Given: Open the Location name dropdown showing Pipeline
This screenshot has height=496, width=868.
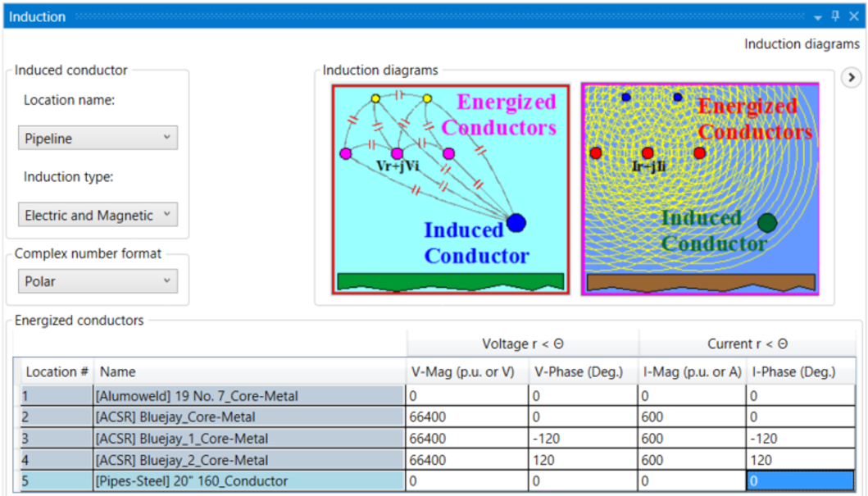Looking at the screenshot, I should tap(98, 138).
